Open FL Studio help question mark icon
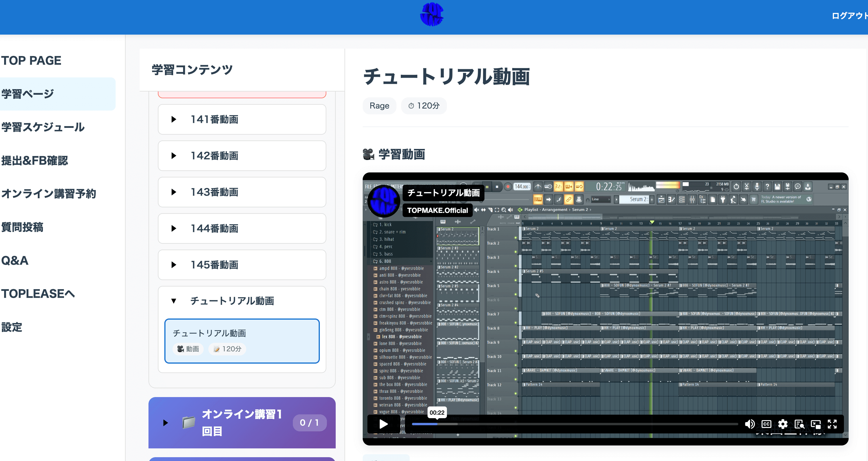 click(x=768, y=186)
